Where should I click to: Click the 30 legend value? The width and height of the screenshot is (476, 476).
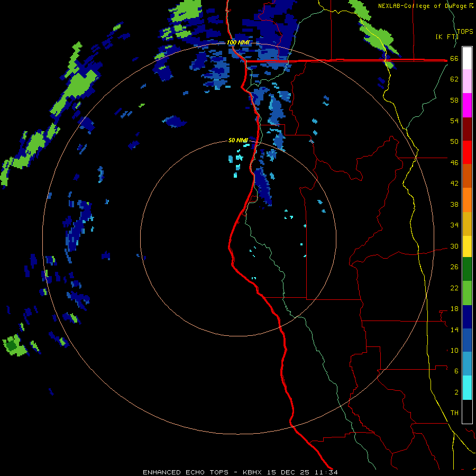tap(454, 246)
